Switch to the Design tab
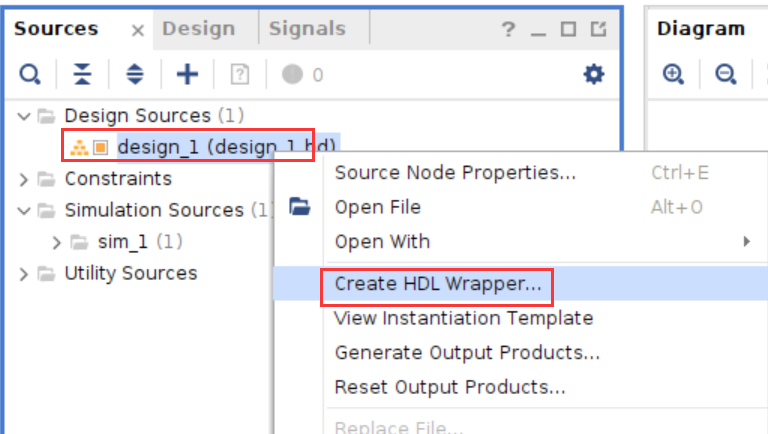 point(198,29)
